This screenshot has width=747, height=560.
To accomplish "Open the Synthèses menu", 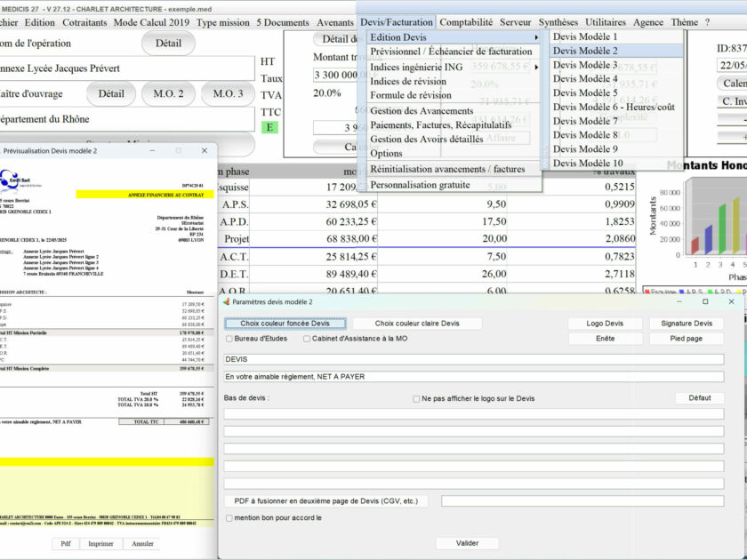I will [558, 22].
